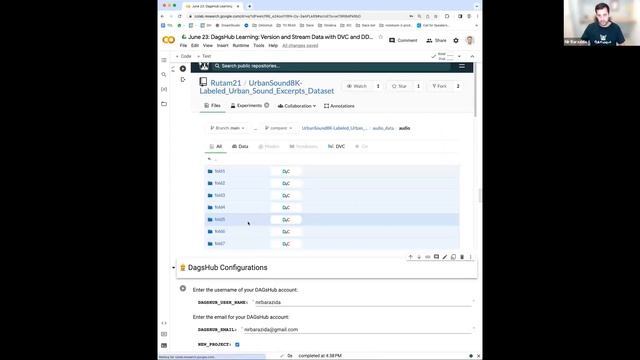Click the Share button

(x=436, y=40)
